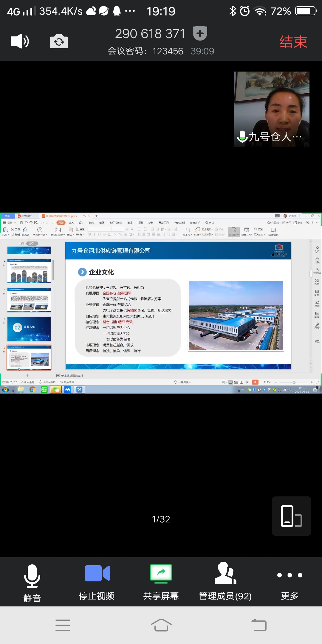Viewport: 322px width, 644px height.
Task: Expand the 从当前开始 dropdown label
Action: click(40, 235)
